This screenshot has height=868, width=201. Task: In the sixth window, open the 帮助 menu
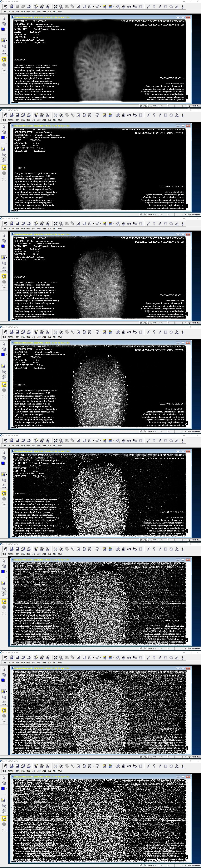(60, 554)
